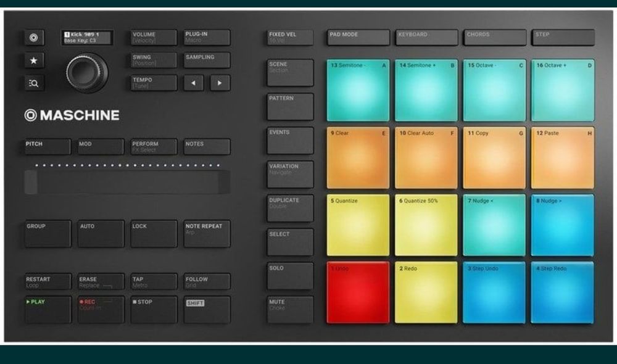The width and height of the screenshot is (617, 364).
Task: Tap pad 11 Copy
Action: 495,158
